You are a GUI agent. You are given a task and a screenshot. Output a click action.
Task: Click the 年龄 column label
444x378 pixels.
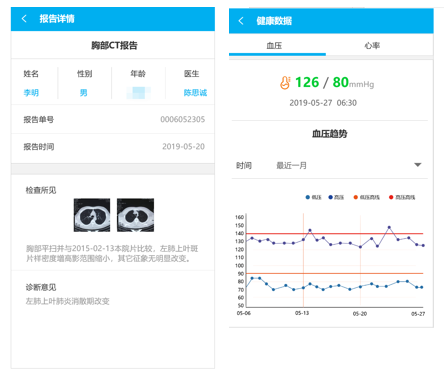[138, 74]
